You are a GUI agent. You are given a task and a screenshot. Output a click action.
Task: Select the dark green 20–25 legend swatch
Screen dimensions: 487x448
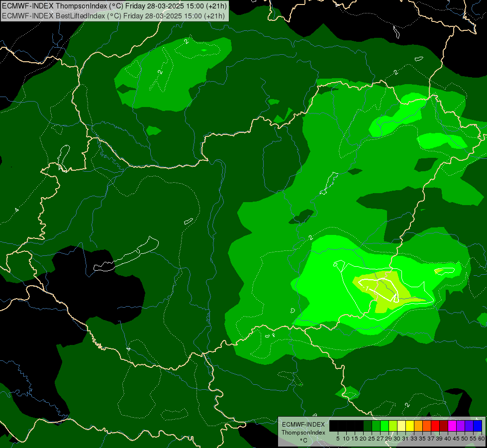point(368,426)
